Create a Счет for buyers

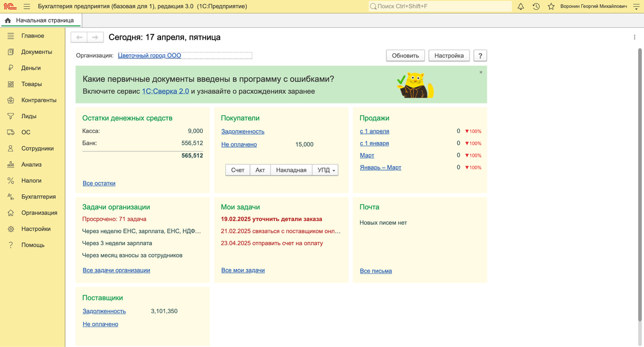pos(238,170)
